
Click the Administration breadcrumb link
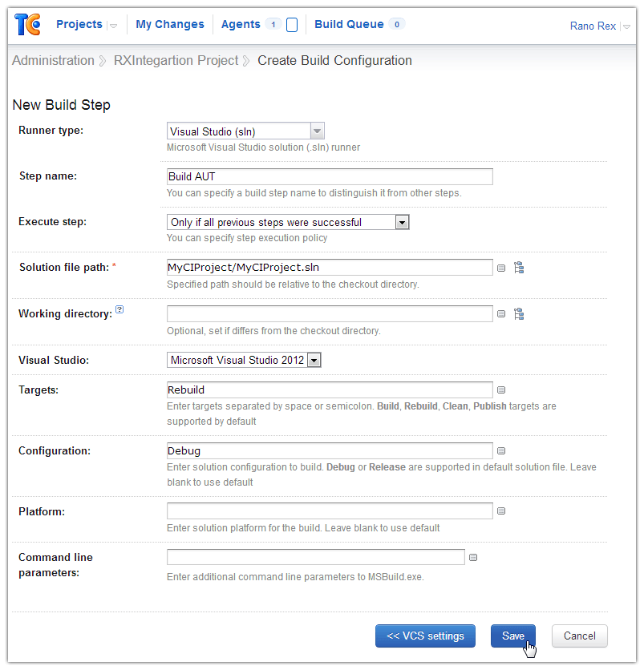click(53, 61)
